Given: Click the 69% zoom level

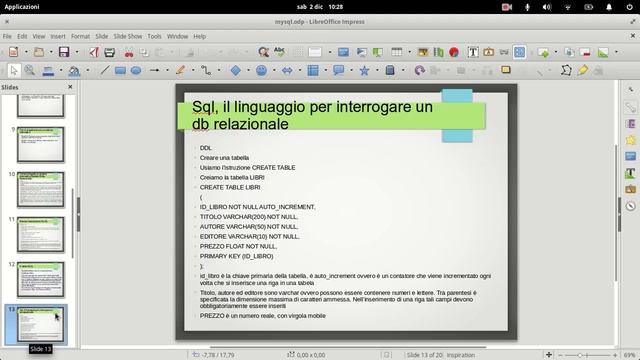Looking at the screenshot, I should click(629, 355).
